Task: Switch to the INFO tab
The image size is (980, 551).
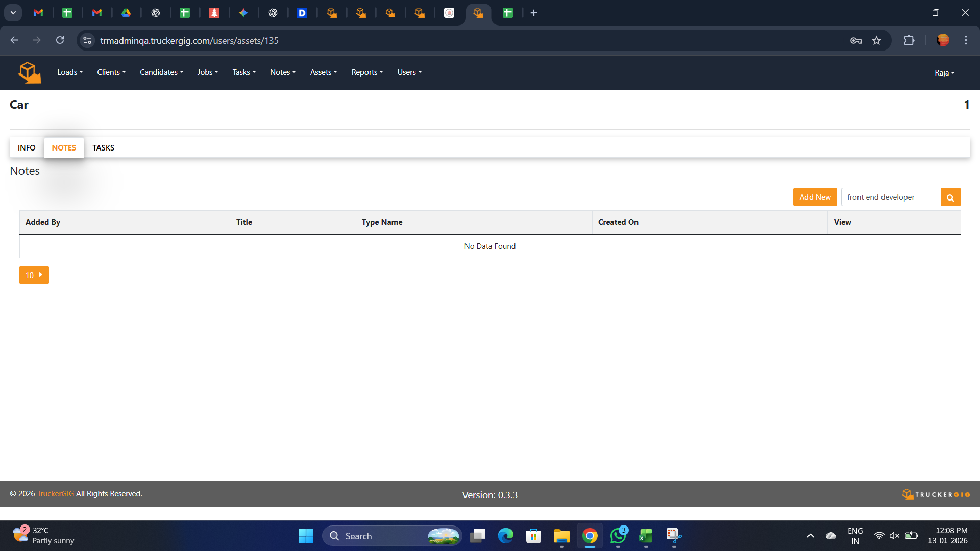Action: pos(27,148)
